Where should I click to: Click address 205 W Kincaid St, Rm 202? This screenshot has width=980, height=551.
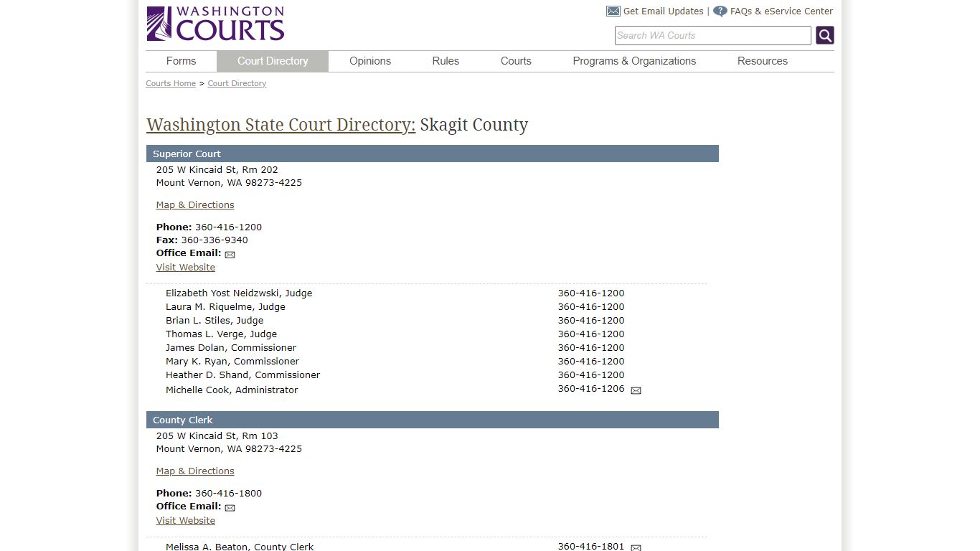(217, 170)
